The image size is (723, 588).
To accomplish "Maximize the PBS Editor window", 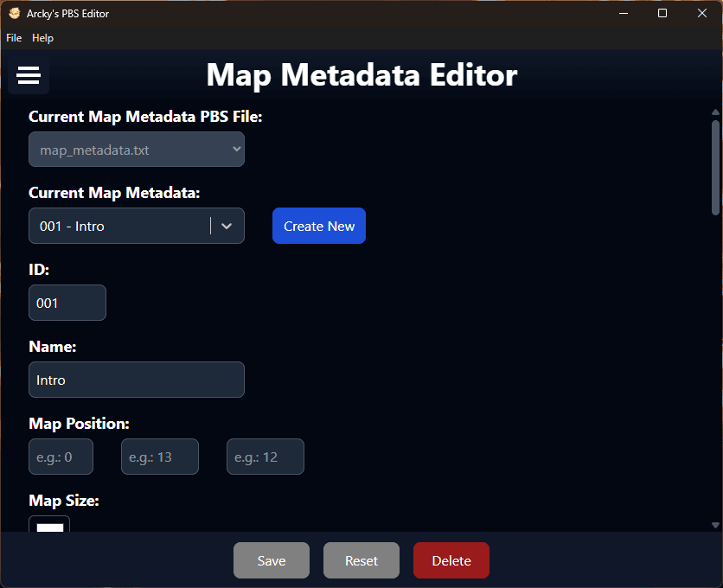I will 662,13.
